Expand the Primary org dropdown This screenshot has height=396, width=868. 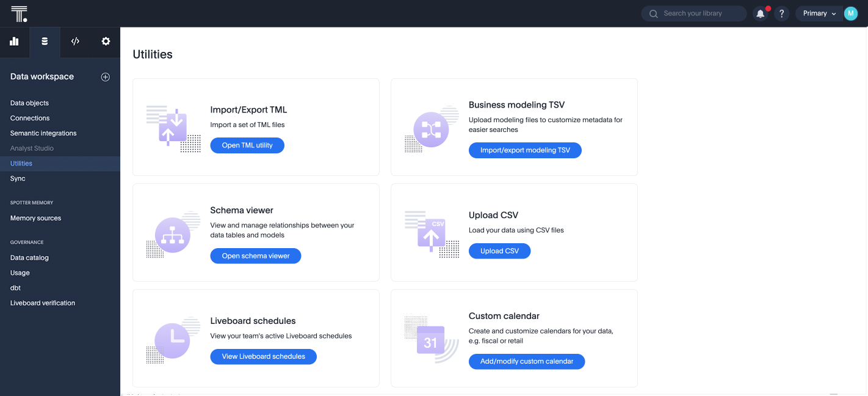click(819, 13)
